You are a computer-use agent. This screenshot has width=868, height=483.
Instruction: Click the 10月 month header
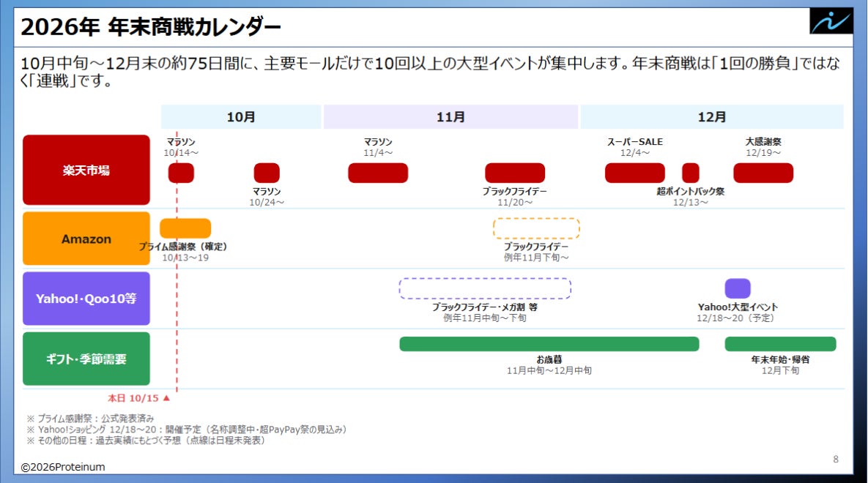pos(241,117)
